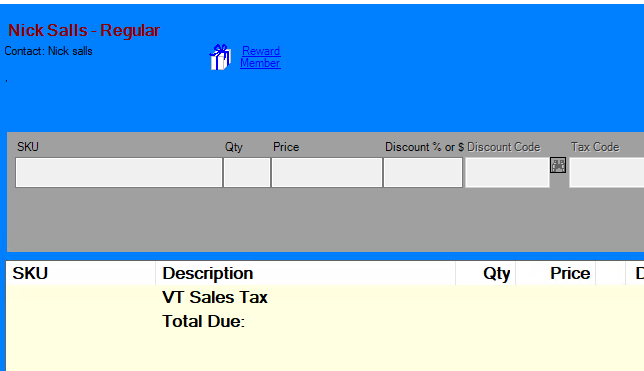Open the Reward Member link
This screenshot has width=644, height=371.
coord(260,57)
